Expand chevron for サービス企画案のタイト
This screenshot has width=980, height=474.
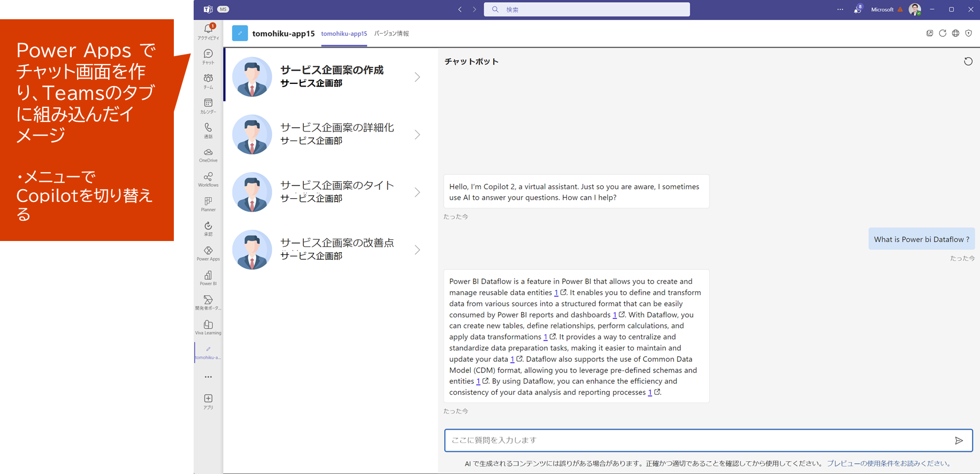[417, 192]
